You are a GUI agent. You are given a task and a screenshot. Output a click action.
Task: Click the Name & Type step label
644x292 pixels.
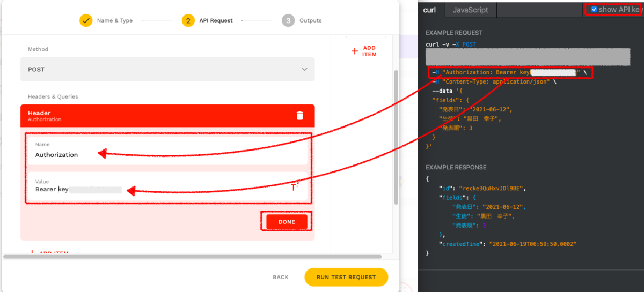115,20
